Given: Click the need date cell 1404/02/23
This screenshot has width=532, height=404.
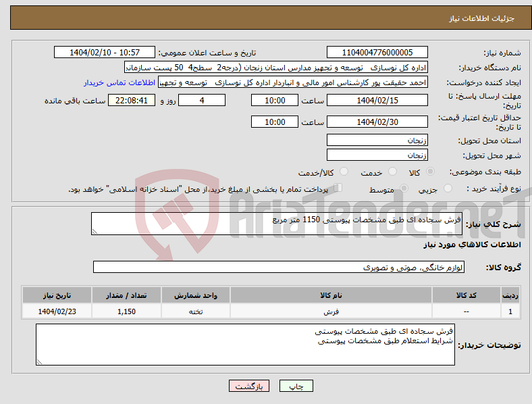Looking at the screenshot, I should coord(57,311).
